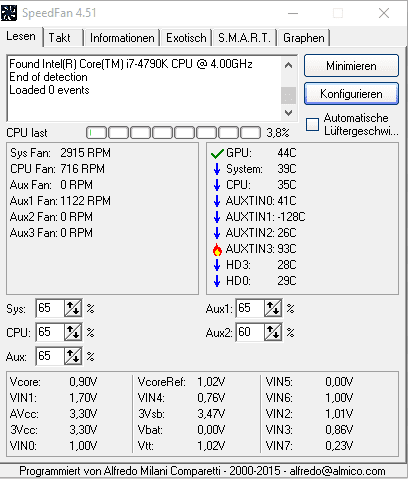The image size is (408, 479).
Task: Click the CPU percentage input field
Action: [x=50, y=332]
